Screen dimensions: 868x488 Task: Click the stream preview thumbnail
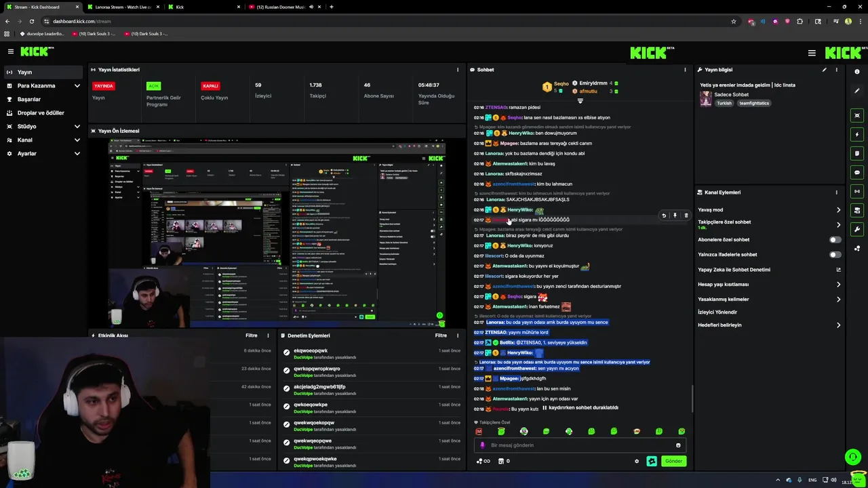coord(277,233)
